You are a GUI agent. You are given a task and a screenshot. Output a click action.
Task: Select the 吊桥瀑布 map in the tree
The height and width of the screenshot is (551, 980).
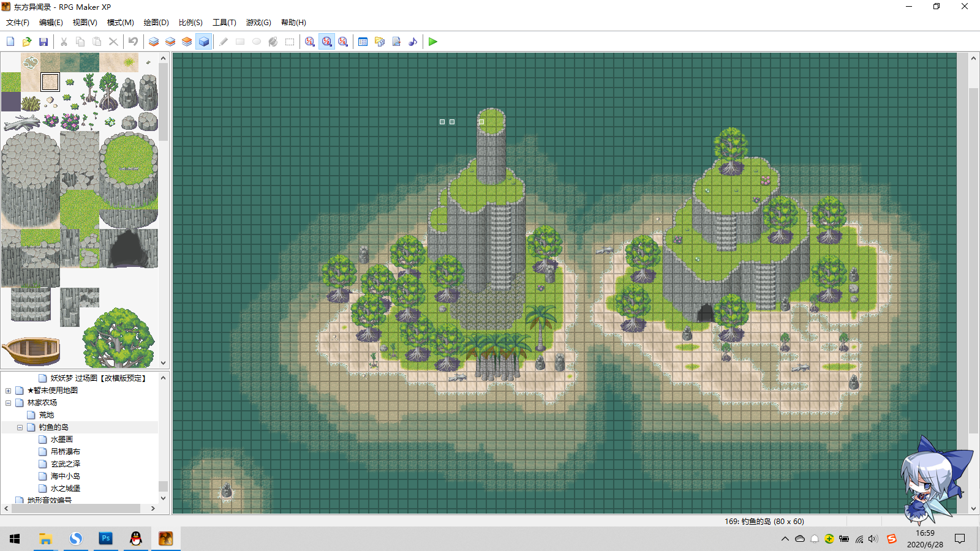(66, 452)
